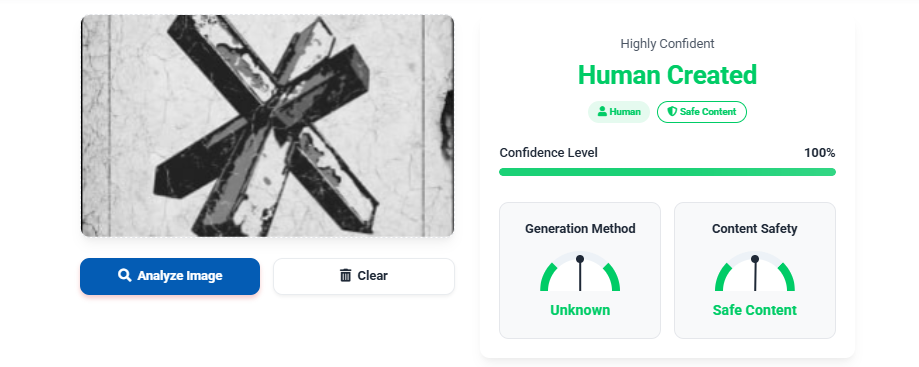Click the Unknown generation method result text
This screenshot has width=919, height=367.
[580, 310]
